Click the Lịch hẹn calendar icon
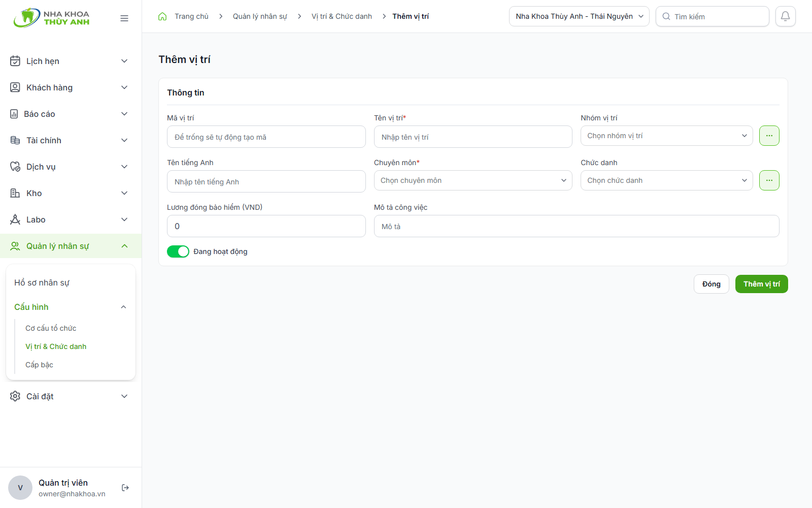 (x=15, y=61)
